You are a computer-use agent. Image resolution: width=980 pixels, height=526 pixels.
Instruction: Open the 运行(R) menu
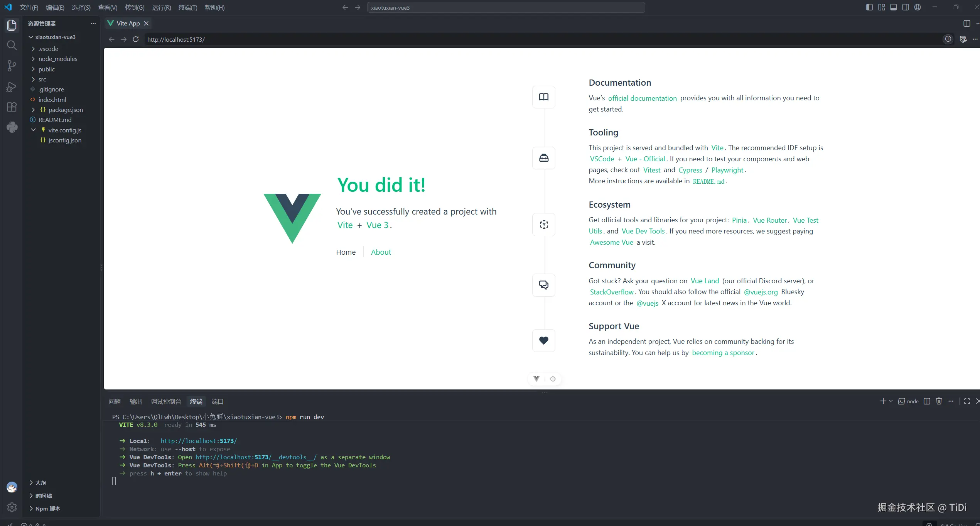161,8
